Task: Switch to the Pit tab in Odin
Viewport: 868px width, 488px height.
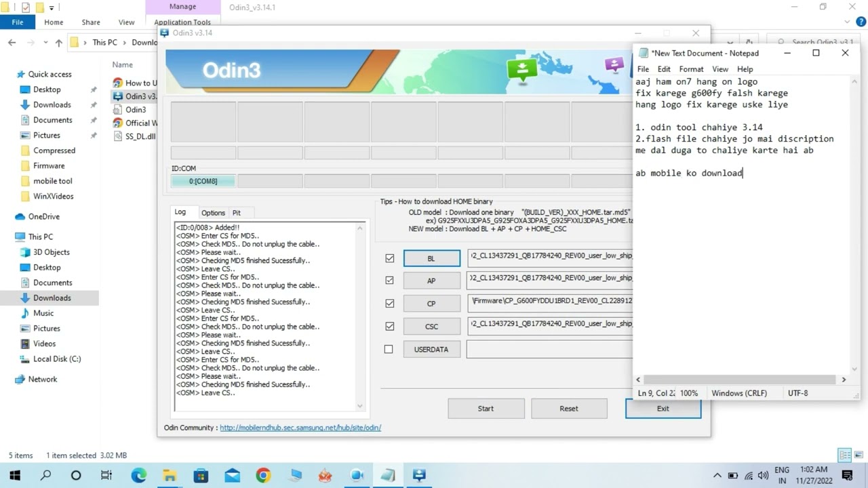Action: [236, 213]
